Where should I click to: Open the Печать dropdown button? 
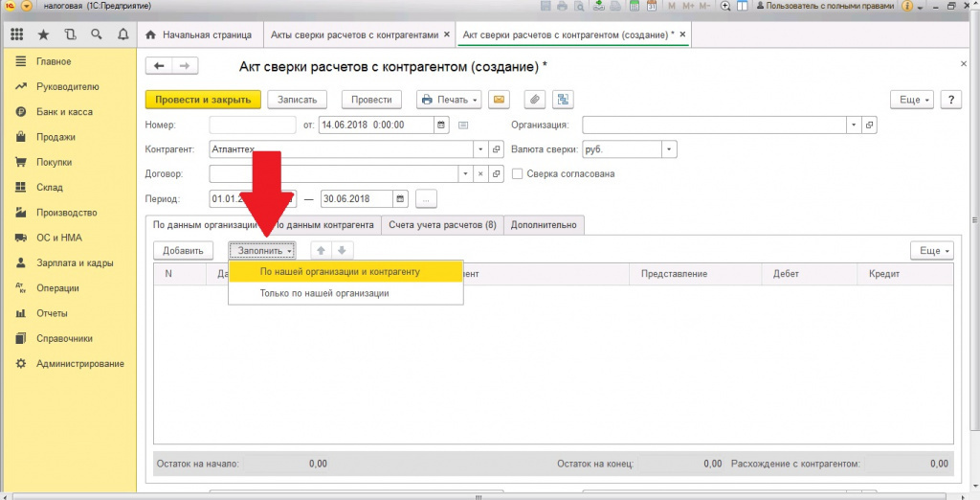tap(449, 100)
